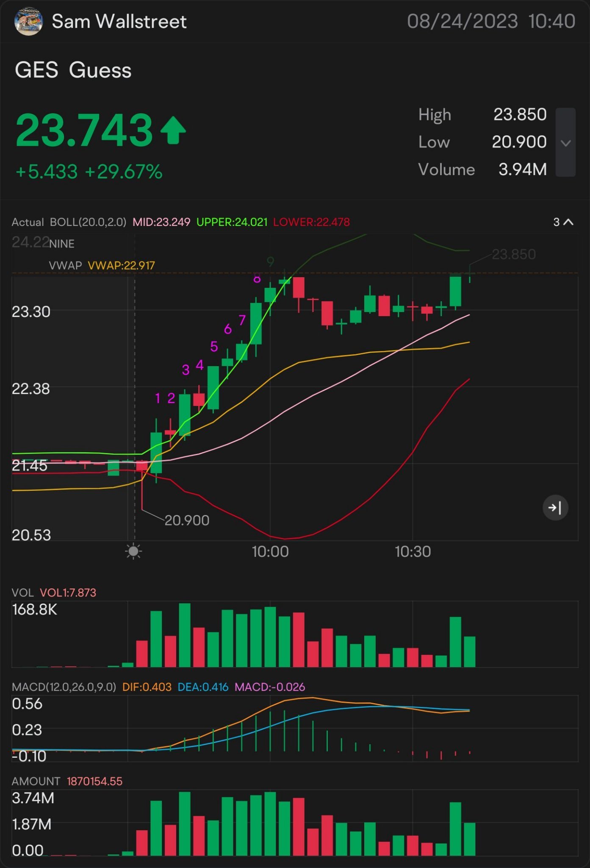The height and width of the screenshot is (868, 590).
Task: Tap the VWAP:22.917 value
Action: 121,265
